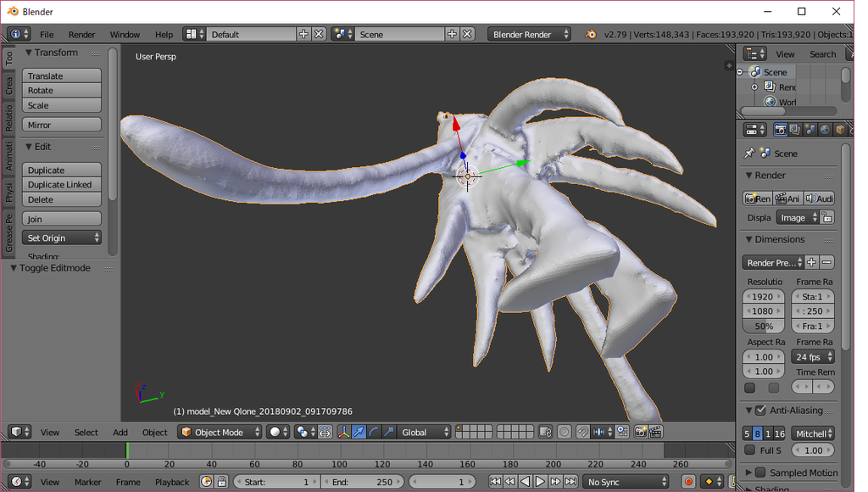Open the Help menu
Image resolution: width=868 pixels, height=492 pixels.
(x=164, y=34)
